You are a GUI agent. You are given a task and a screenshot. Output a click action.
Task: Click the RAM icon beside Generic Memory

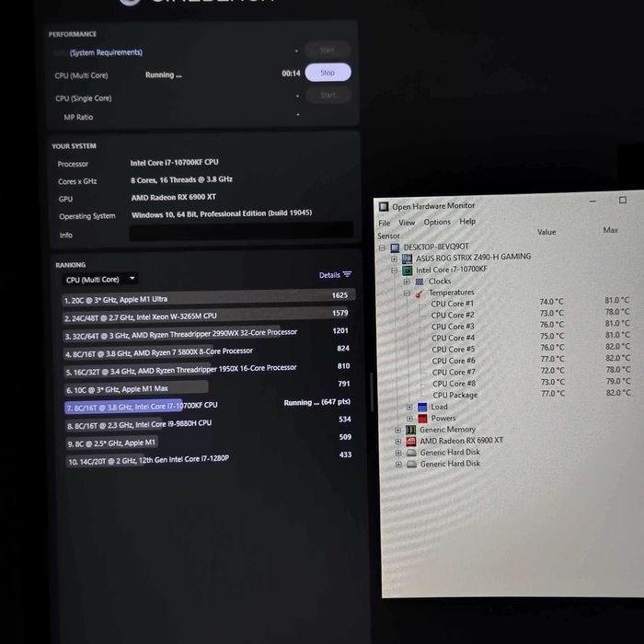point(410,430)
